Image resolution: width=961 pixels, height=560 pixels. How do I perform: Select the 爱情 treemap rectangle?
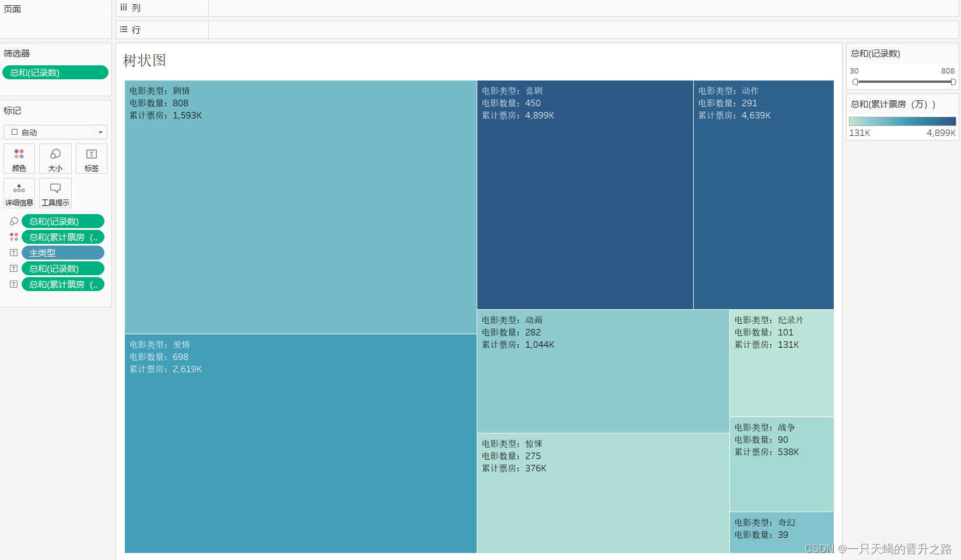300,443
